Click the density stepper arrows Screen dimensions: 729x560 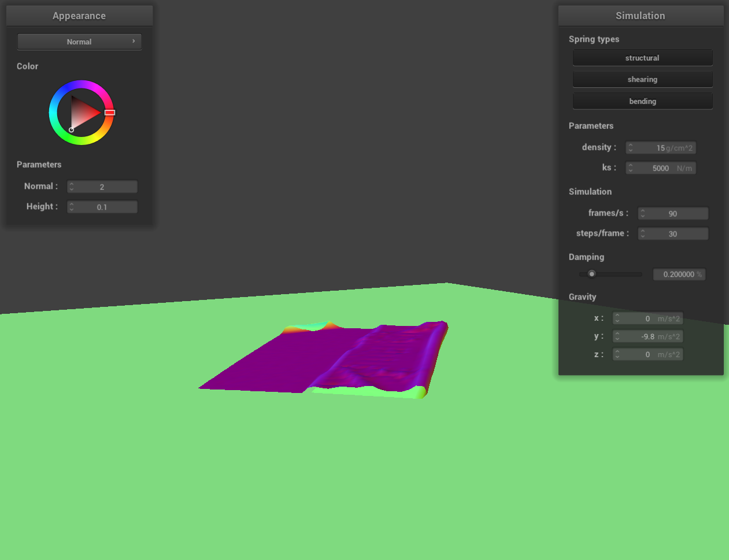coord(631,148)
